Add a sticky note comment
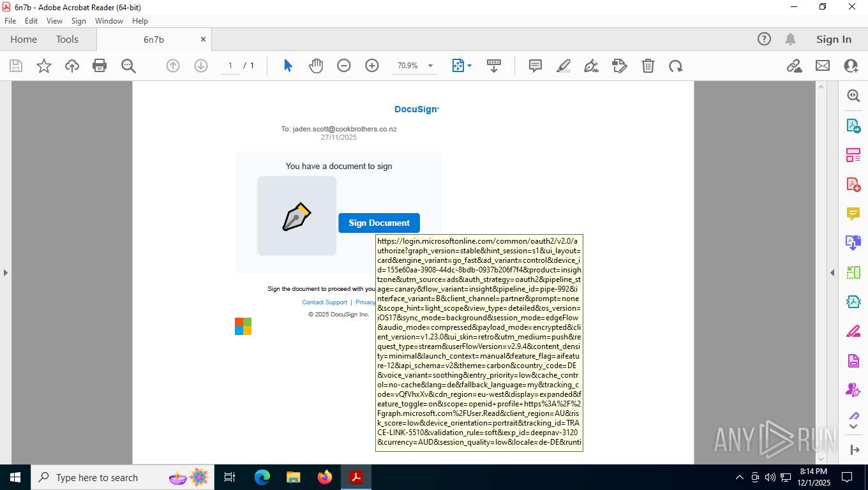 535,66
